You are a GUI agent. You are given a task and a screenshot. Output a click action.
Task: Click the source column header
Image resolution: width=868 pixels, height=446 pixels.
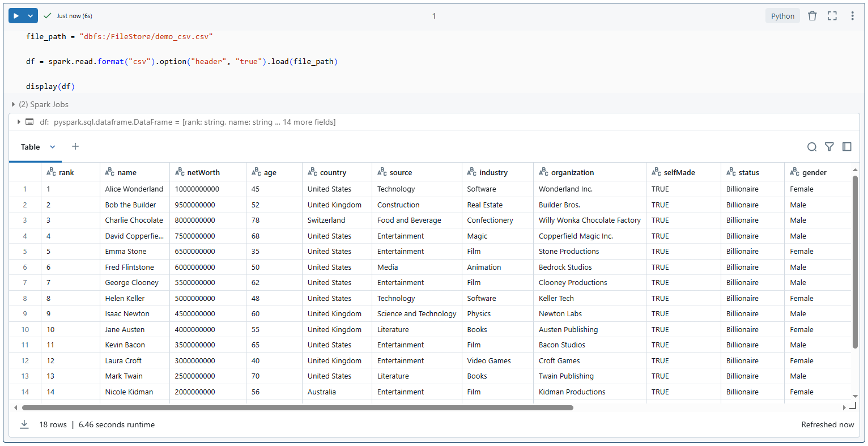pyautogui.click(x=417, y=172)
